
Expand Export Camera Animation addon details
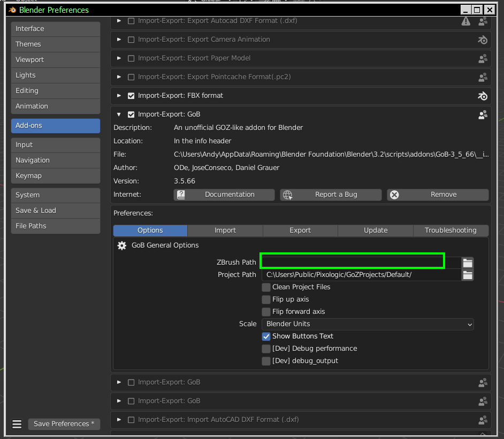click(119, 40)
